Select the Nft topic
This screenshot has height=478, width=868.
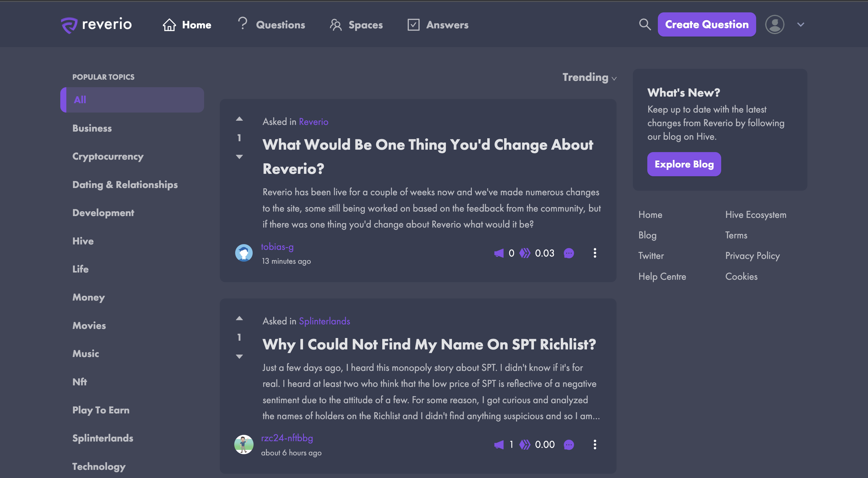point(80,382)
